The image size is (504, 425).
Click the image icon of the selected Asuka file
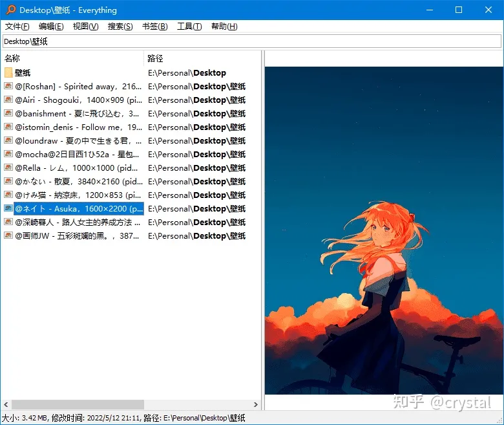tap(8, 208)
